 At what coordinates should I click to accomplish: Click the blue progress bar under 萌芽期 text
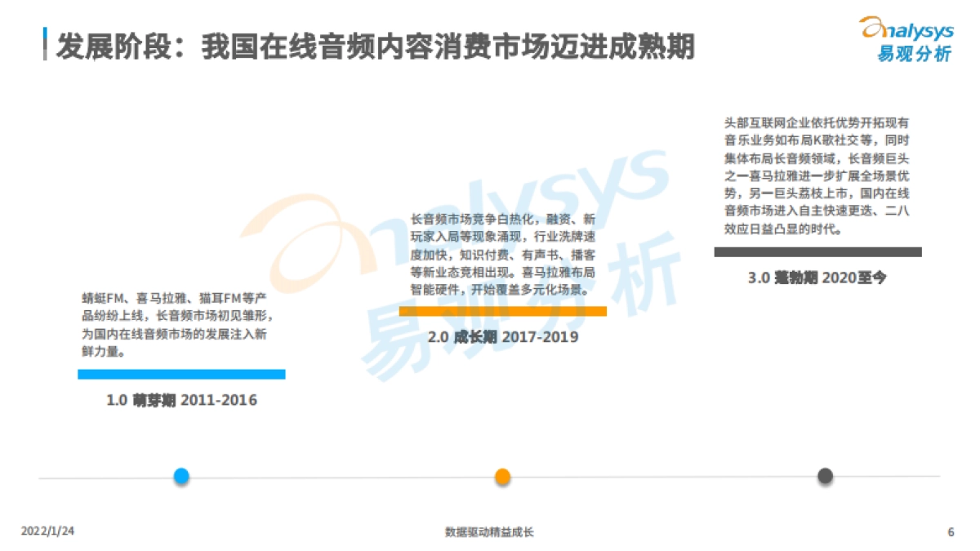click(181, 375)
